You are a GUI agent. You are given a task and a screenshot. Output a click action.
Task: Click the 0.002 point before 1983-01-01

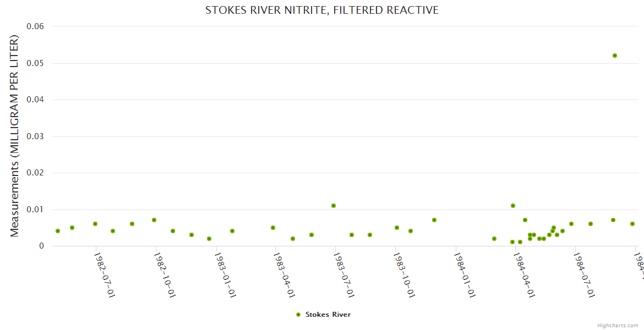coord(209,239)
